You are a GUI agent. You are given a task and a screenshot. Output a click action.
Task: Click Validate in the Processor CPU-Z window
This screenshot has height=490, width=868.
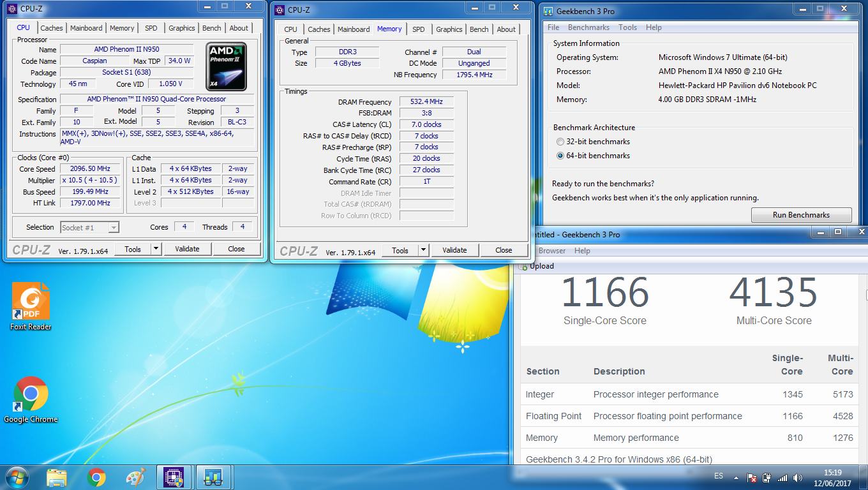[x=187, y=249]
